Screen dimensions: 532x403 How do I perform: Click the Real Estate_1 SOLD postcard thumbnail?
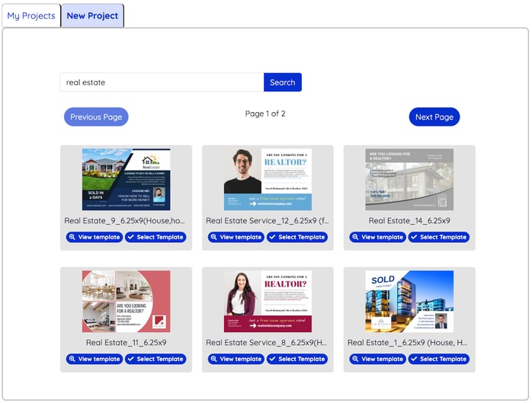coord(409,301)
